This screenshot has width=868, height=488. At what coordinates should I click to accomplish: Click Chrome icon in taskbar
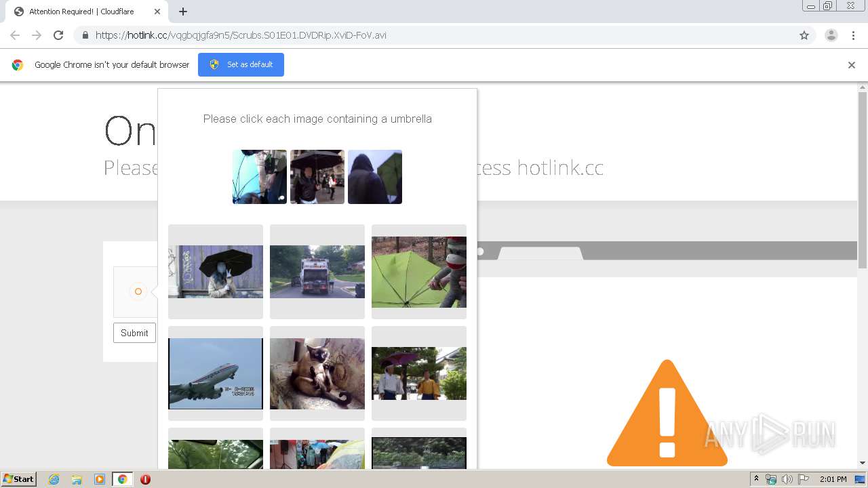point(123,479)
